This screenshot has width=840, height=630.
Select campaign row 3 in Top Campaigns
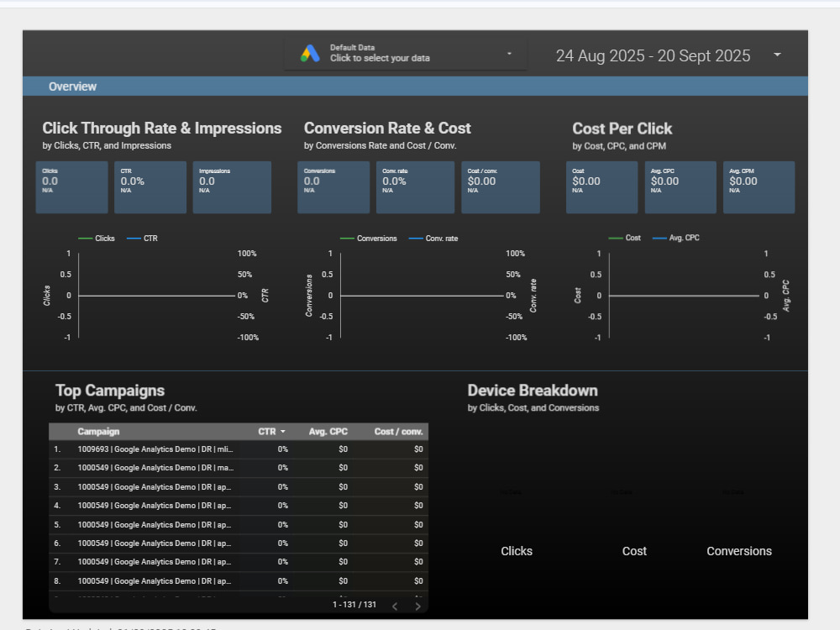pyautogui.click(x=239, y=487)
